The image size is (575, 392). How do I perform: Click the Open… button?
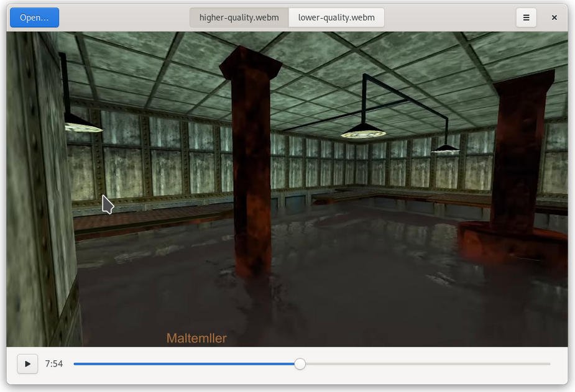pyautogui.click(x=34, y=17)
